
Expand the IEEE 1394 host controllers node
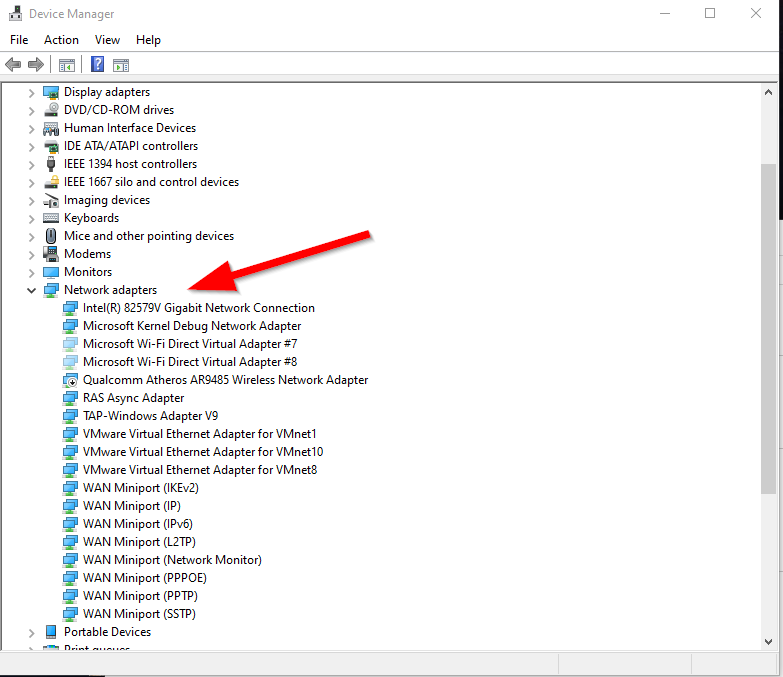pyautogui.click(x=31, y=165)
